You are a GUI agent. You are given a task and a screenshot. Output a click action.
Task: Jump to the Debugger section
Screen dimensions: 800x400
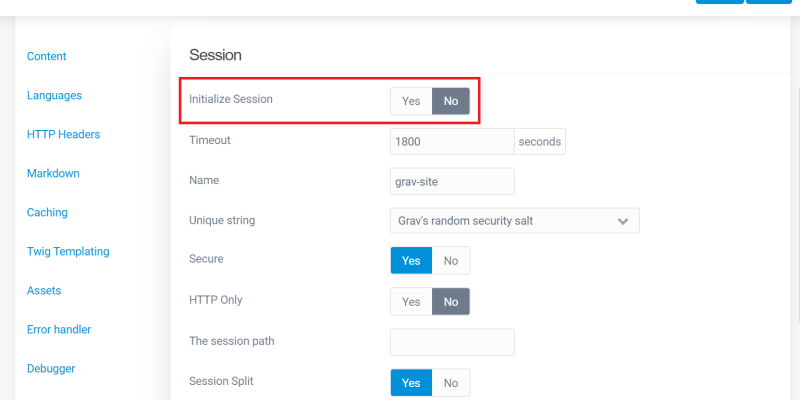51,368
